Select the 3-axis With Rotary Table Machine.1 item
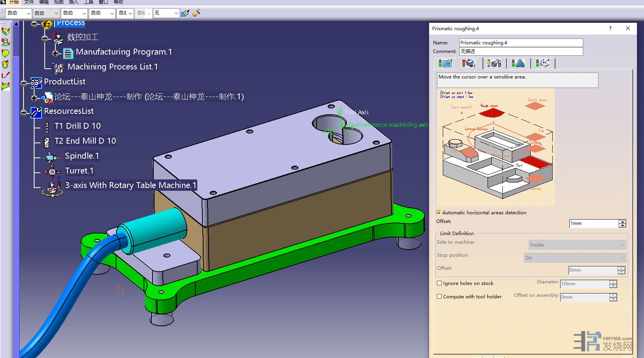The width and height of the screenshot is (644, 358). tap(130, 185)
